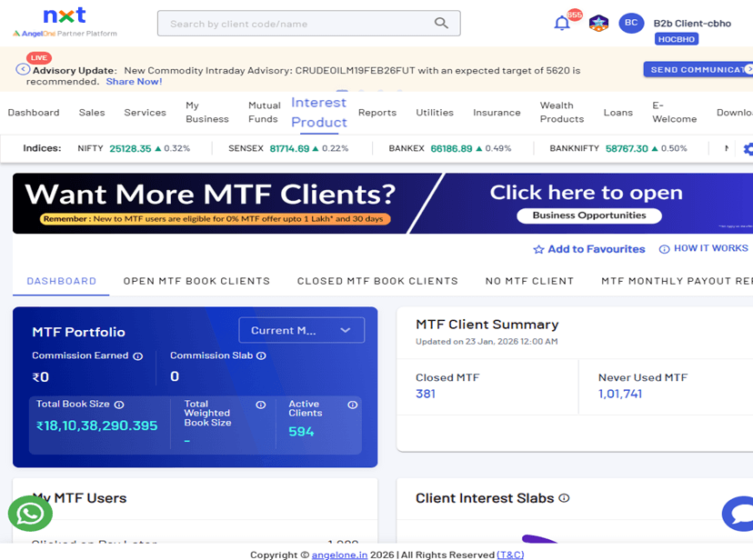The width and height of the screenshot is (753, 560).
Task: Open the Reports menu
Action: coord(377,113)
